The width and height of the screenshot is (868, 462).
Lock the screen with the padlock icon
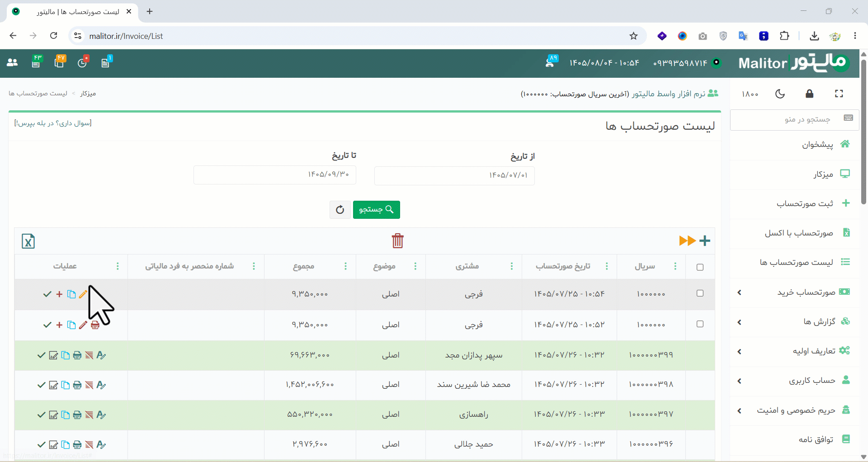point(809,94)
